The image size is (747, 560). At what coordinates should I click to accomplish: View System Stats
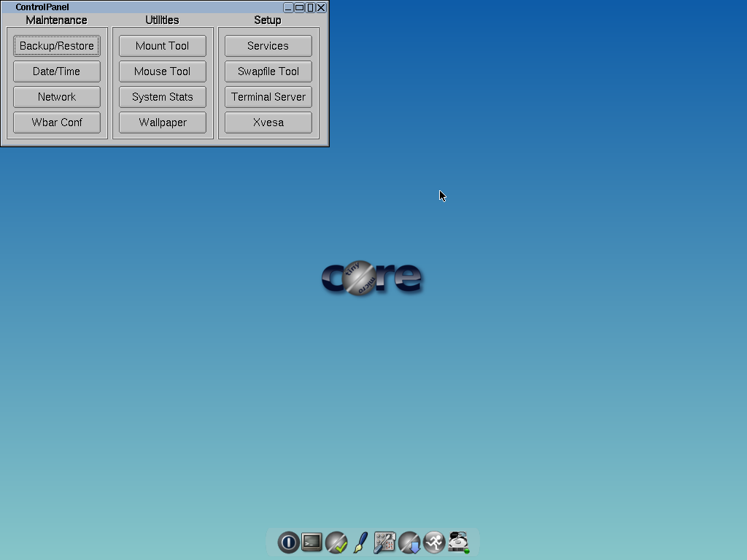coord(162,96)
